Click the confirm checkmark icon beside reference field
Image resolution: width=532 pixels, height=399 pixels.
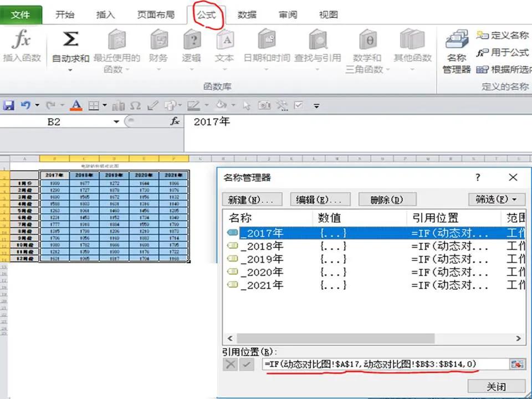pos(247,365)
